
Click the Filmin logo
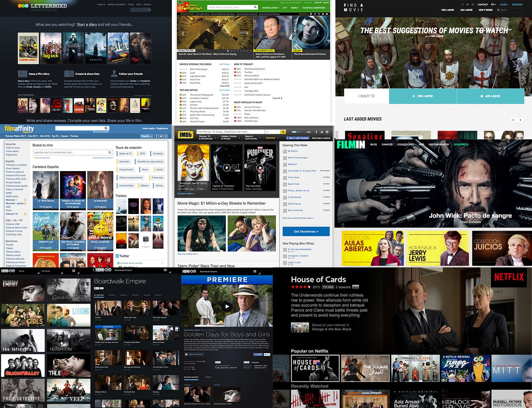(351, 145)
